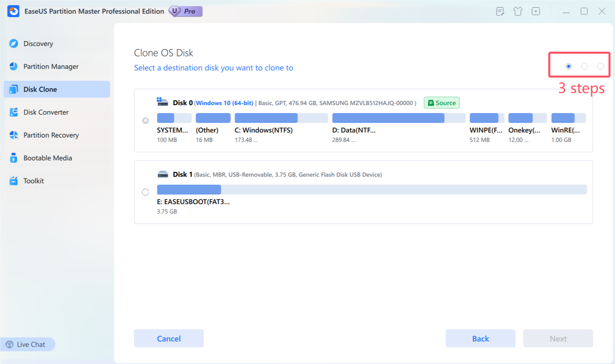Click the Live Chat headset icon

[10, 345]
